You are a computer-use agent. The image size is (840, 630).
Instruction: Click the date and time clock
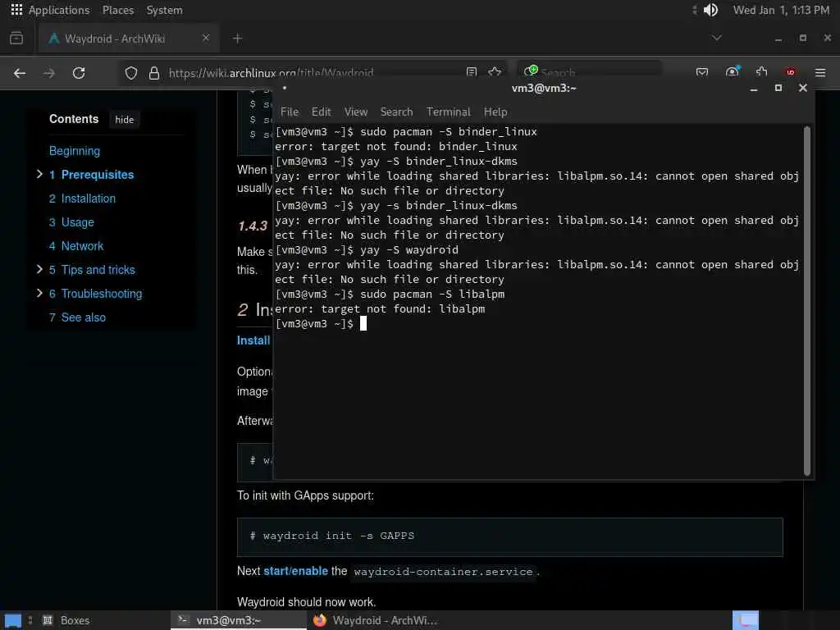(x=781, y=10)
